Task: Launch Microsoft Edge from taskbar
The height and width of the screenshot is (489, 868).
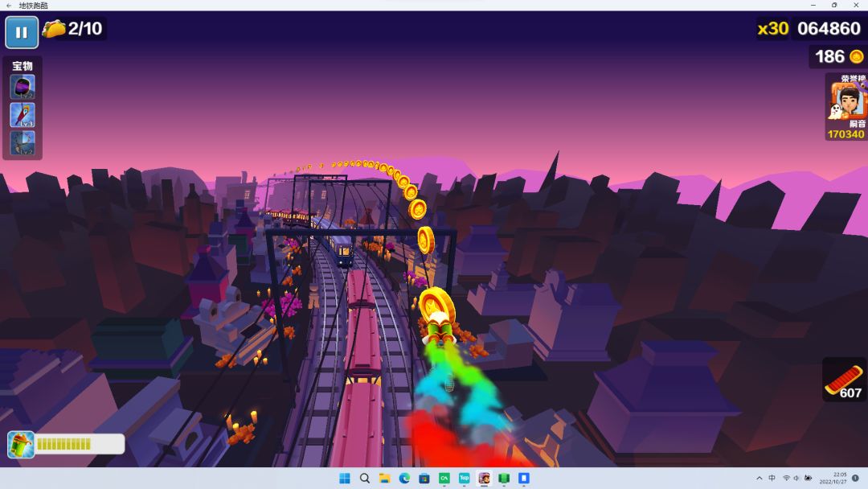Action: [x=404, y=478]
